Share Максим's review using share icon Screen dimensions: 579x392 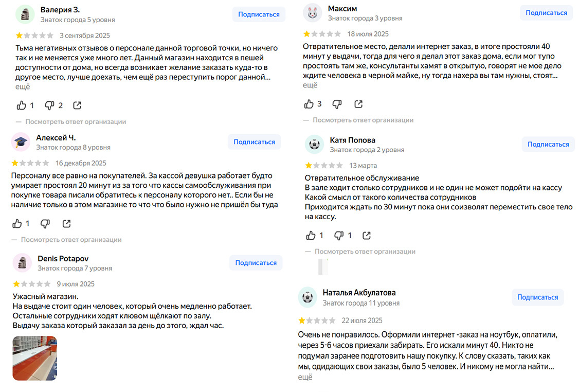pos(358,104)
